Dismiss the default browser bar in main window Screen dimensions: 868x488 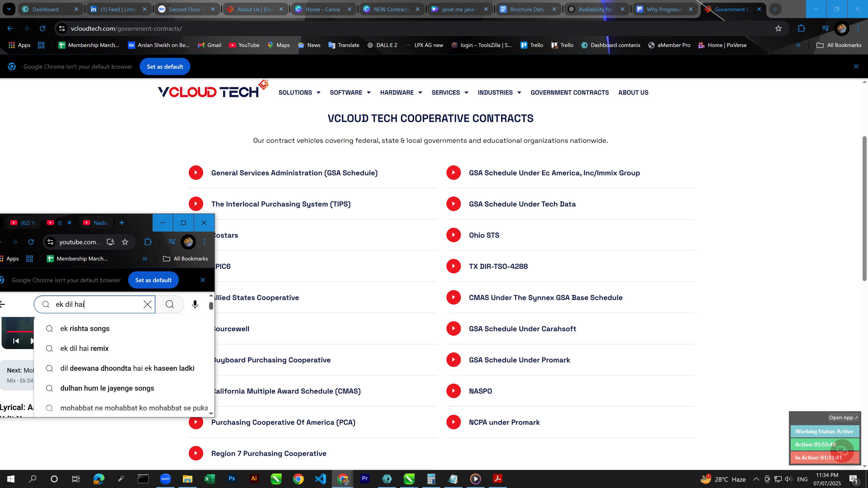click(856, 67)
